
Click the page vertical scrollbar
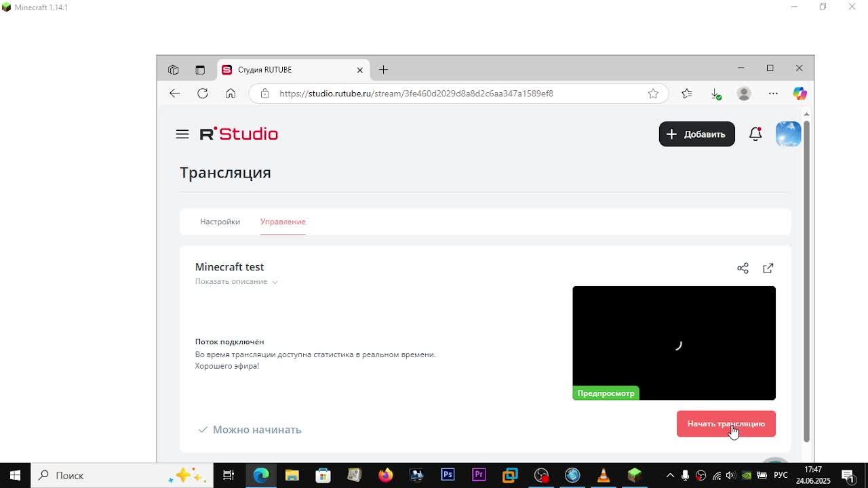click(806, 281)
